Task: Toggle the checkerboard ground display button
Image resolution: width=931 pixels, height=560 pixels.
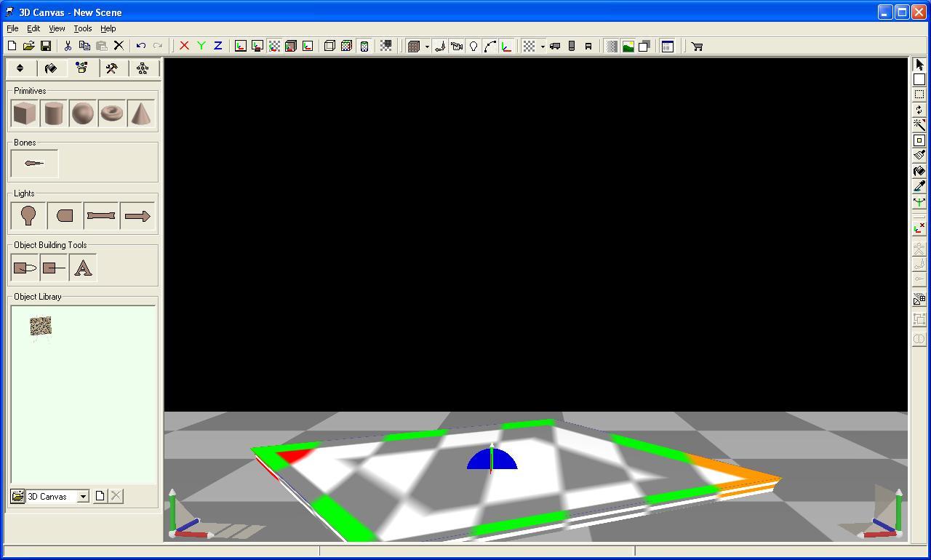Action: [x=530, y=47]
